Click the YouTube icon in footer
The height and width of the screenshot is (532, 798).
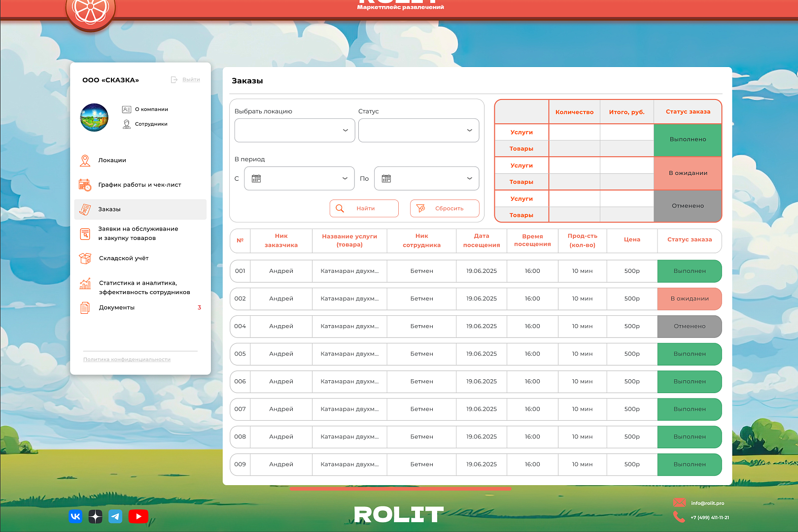[x=138, y=516]
